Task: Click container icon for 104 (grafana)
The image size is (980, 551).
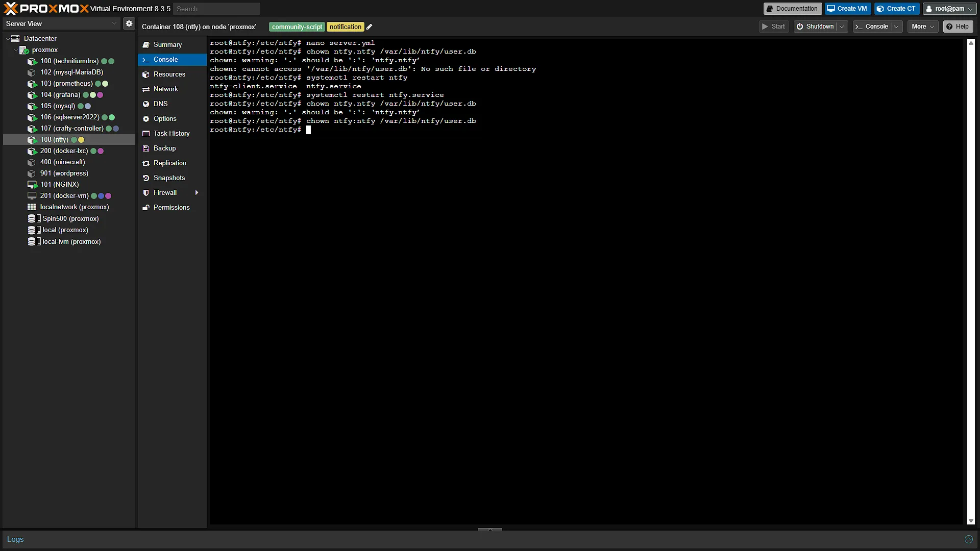Action: click(32, 95)
